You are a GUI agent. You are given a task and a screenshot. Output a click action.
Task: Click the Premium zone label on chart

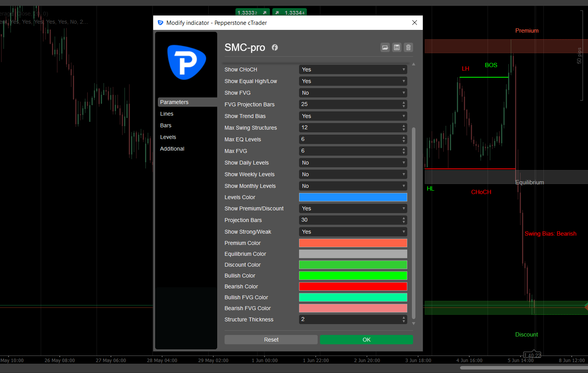click(x=527, y=31)
